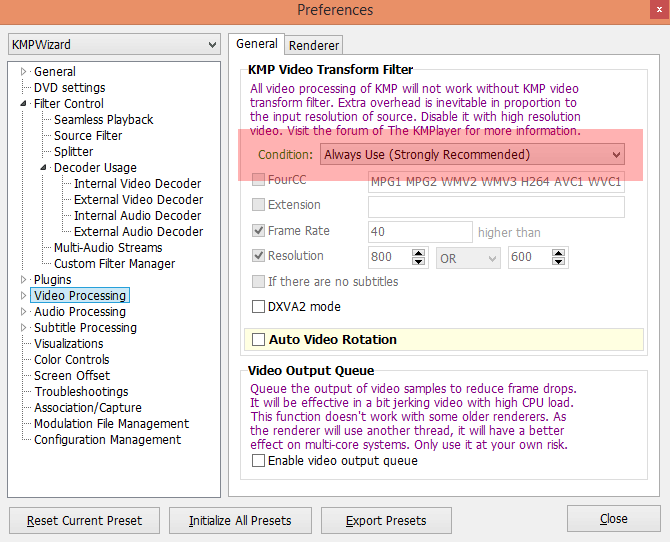
Task: Open the KMPWizard preset dropdown
Action: pyautogui.click(x=114, y=45)
